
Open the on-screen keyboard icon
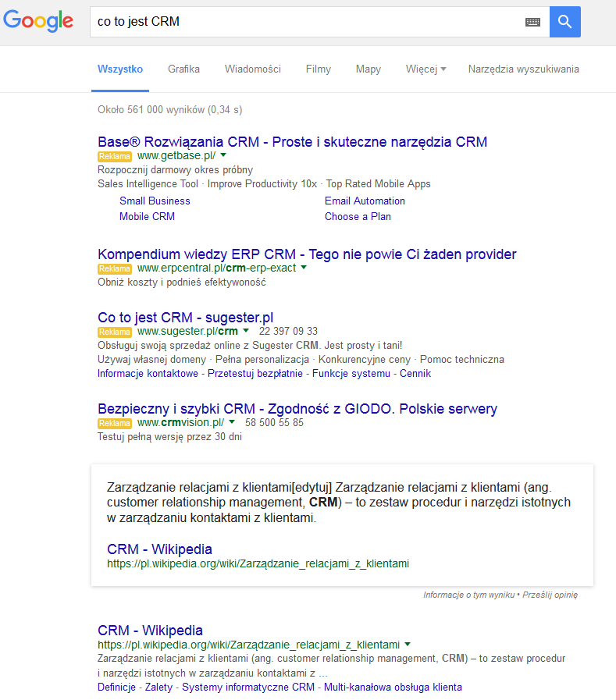[532, 22]
